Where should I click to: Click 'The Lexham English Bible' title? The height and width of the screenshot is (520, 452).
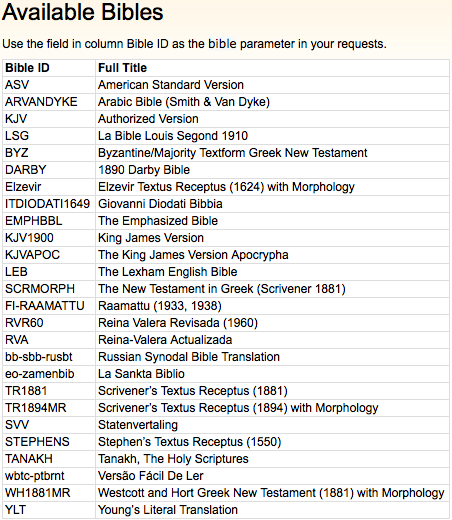[167, 272]
